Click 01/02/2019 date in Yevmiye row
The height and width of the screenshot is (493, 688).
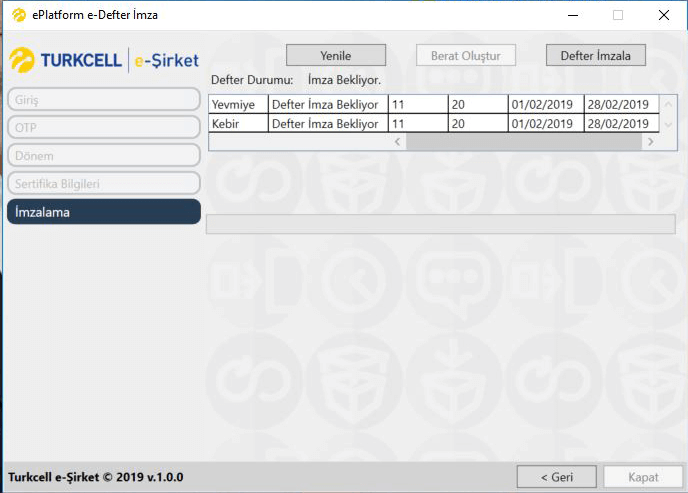(546, 104)
